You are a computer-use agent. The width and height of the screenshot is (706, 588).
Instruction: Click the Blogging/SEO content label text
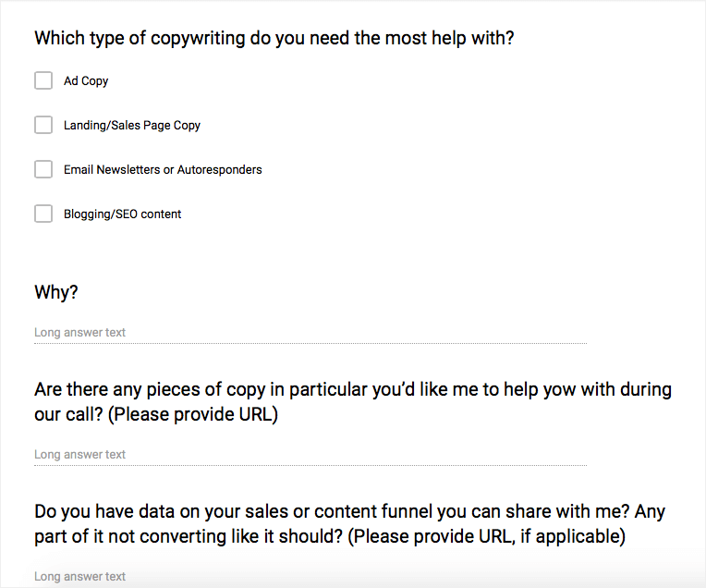122,214
